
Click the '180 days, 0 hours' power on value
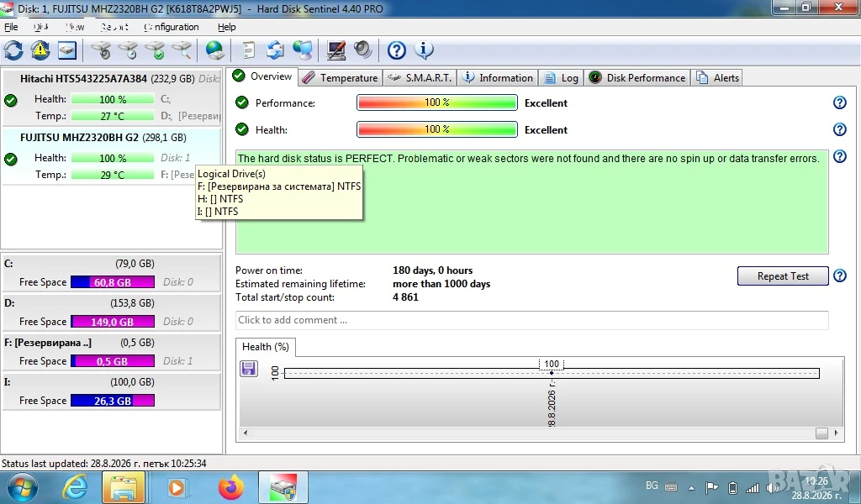433,270
